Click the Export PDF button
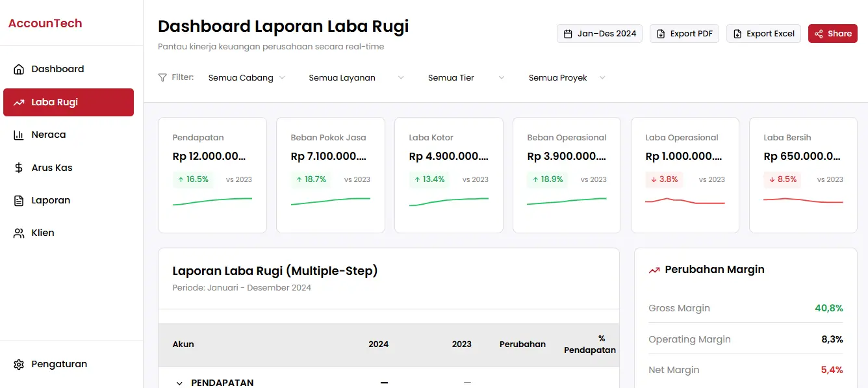Image resolution: width=868 pixels, height=388 pixels. pyautogui.click(x=684, y=33)
